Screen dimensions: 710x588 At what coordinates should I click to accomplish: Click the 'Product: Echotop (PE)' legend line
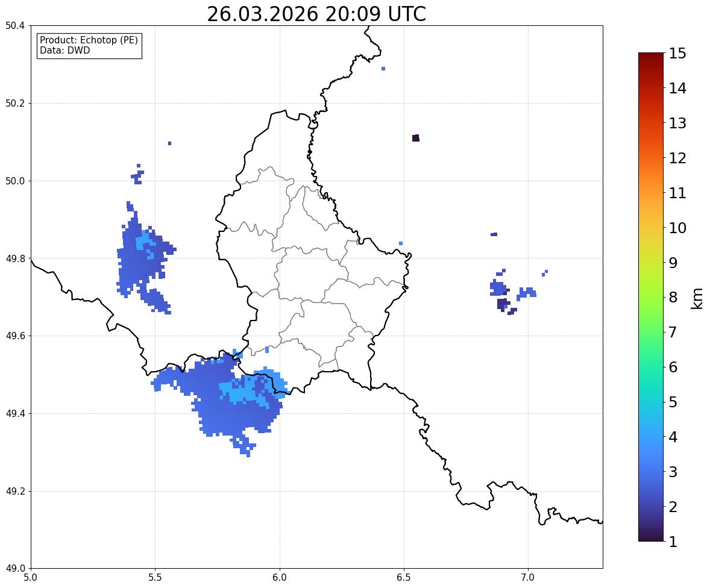coord(89,40)
